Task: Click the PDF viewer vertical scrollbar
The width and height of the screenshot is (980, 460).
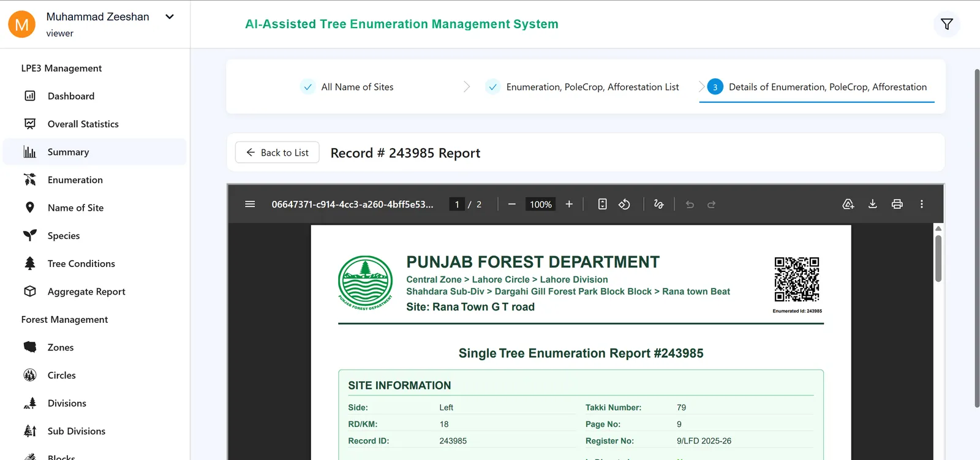Action: pos(938,258)
